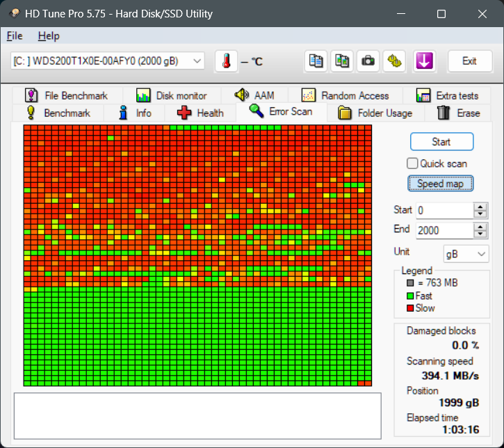The image size is (504, 448).
Task: Click the Speed map button
Action: [x=440, y=184]
